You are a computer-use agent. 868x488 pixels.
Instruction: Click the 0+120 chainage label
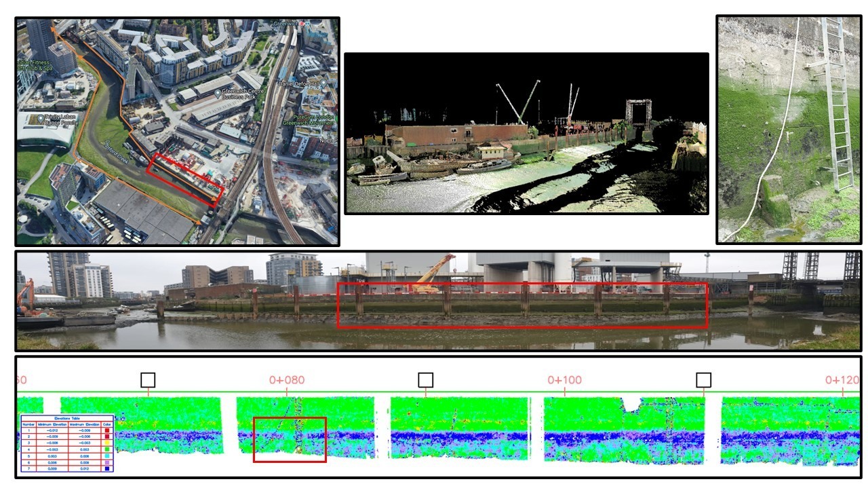pyautogui.click(x=842, y=380)
